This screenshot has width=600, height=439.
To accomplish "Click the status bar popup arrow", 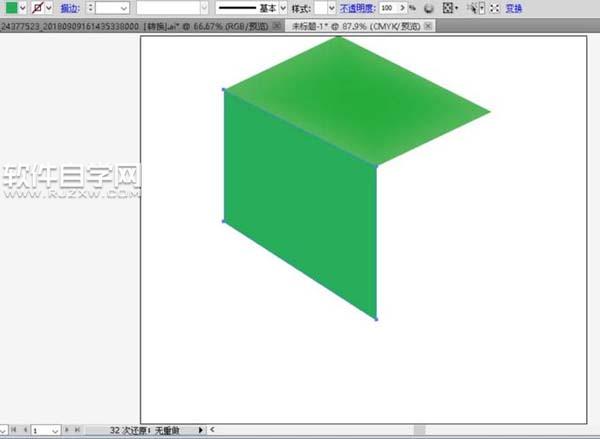I will [x=201, y=429].
